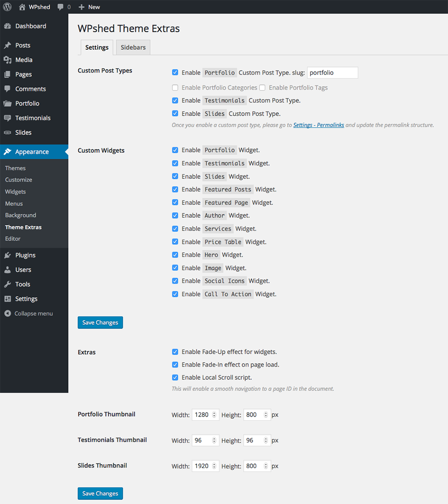
Task: Uncheck Enable Hero Widget
Action: coord(175,255)
